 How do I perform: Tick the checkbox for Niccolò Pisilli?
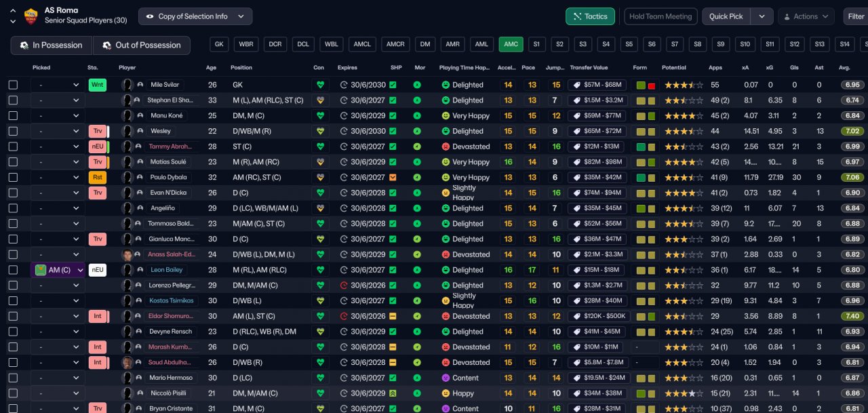[x=13, y=393]
